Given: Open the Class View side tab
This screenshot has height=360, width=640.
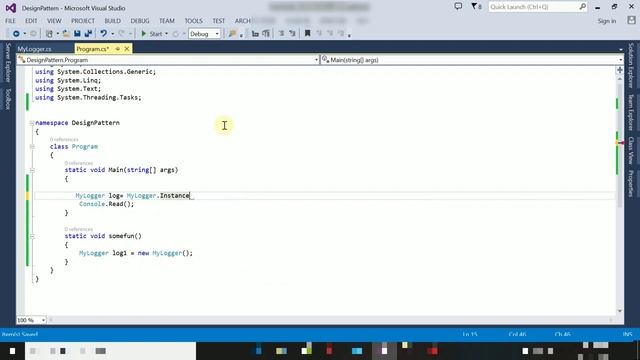Looking at the screenshot, I should 631,150.
